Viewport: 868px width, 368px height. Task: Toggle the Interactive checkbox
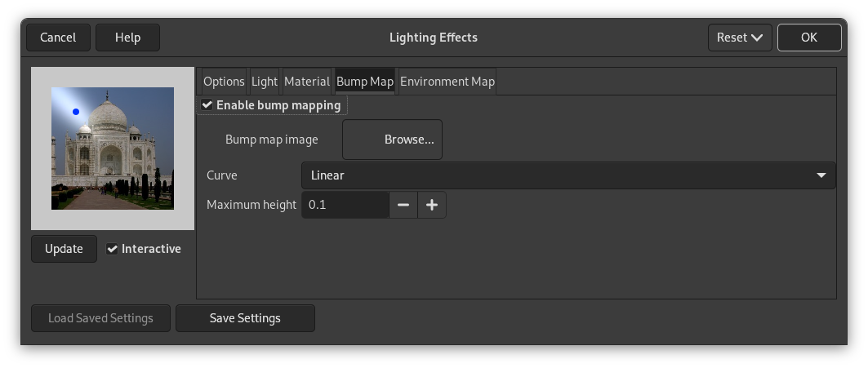pos(113,249)
